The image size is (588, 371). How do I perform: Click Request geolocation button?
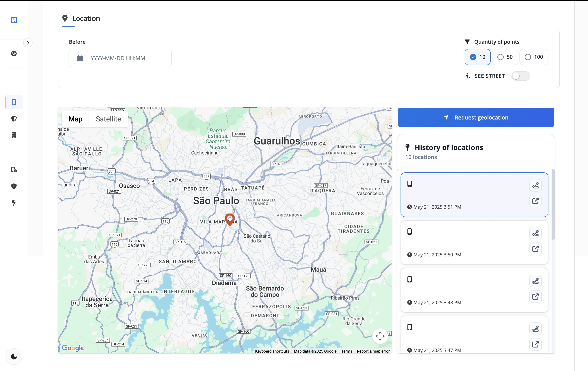click(x=476, y=118)
